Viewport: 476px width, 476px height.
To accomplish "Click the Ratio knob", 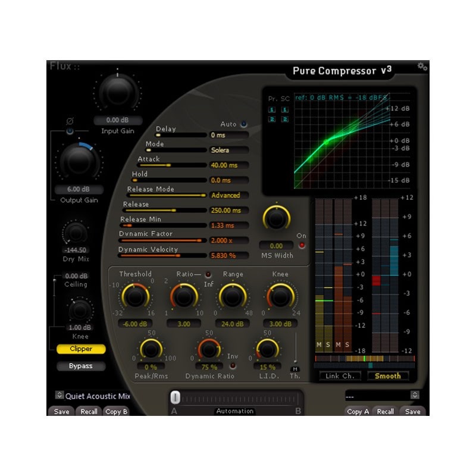I will (x=184, y=297).
